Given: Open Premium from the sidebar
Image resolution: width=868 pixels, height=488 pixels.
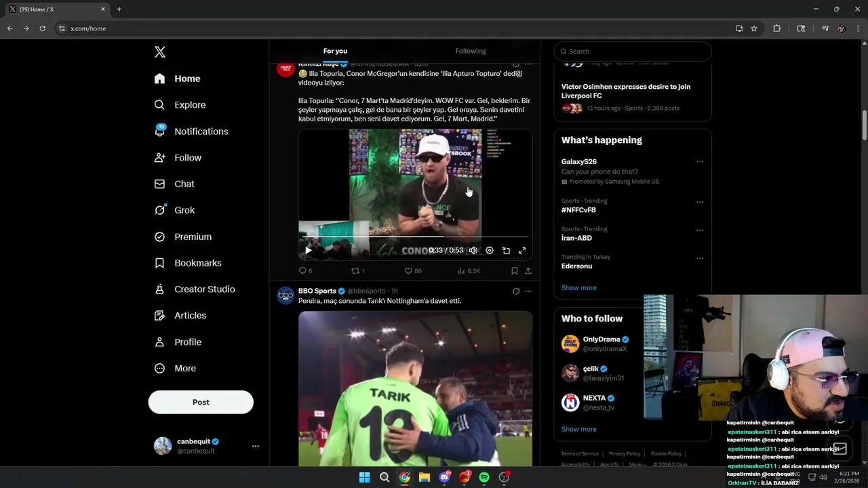Looking at the screenshot, I should tap(182, 237).
